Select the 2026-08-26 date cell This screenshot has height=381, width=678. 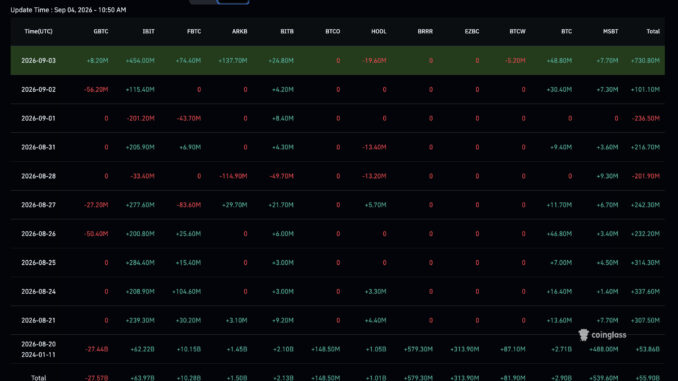click(38, 234)
